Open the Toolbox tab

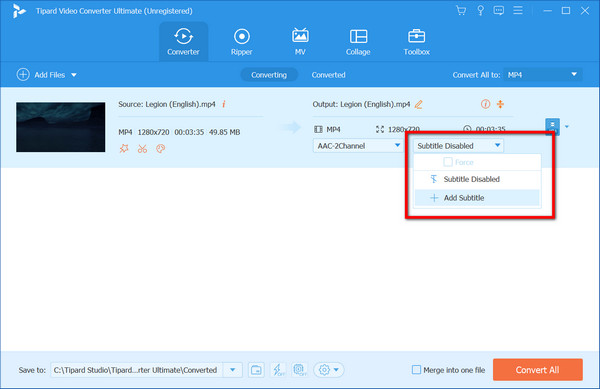point(416,42)
